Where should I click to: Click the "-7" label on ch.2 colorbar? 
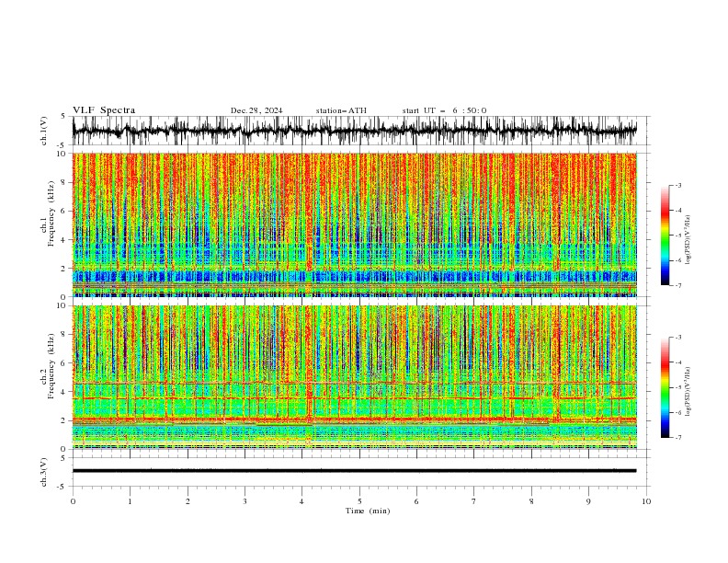677,438
